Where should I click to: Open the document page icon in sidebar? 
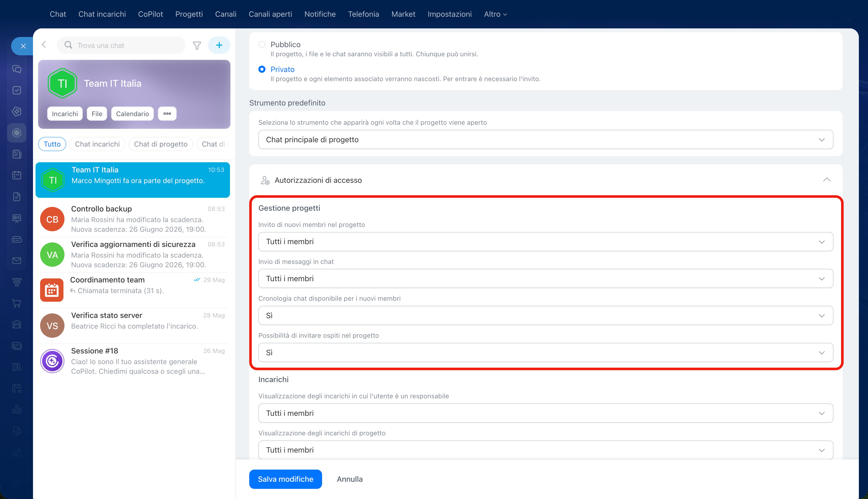[x=17, y=197]
